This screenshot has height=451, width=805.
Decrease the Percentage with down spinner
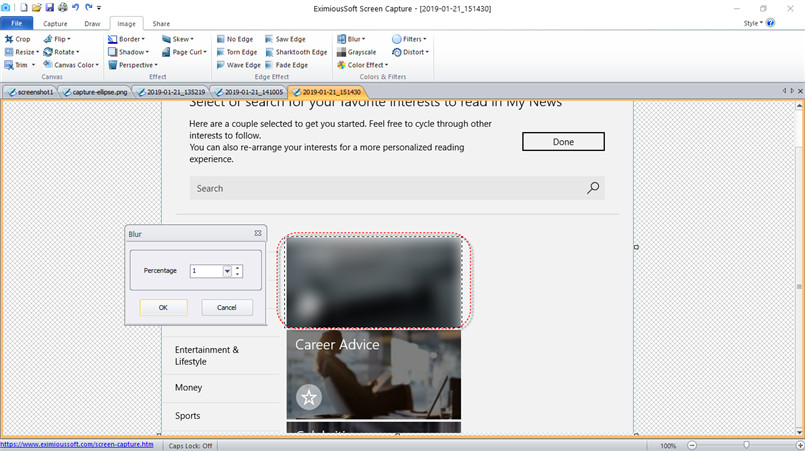pyautogui.click(x=237, y=274)
